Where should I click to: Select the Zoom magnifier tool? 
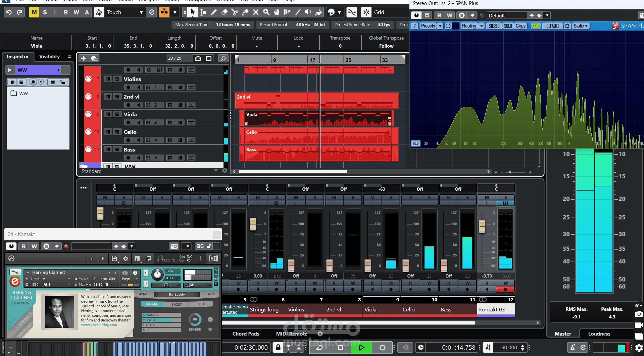coord(266,12)
